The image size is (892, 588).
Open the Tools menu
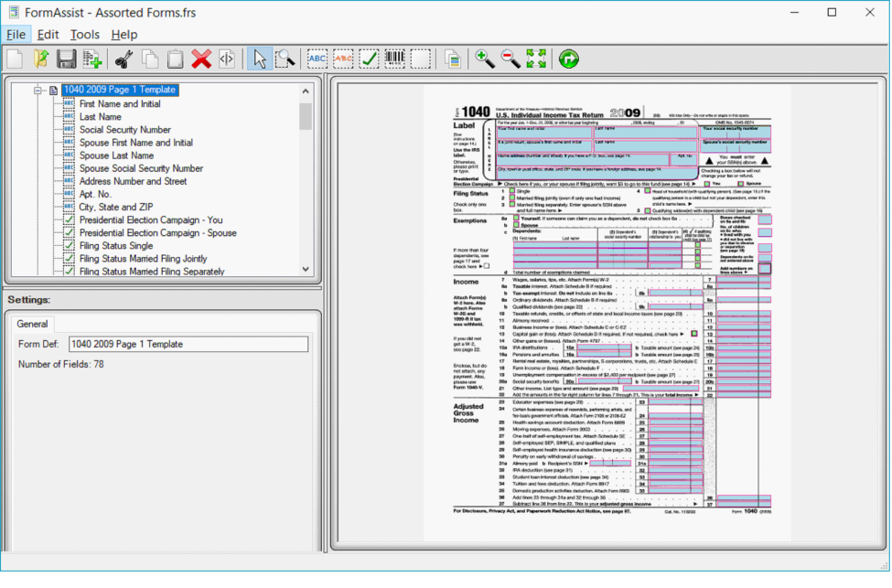coord(85,34)
